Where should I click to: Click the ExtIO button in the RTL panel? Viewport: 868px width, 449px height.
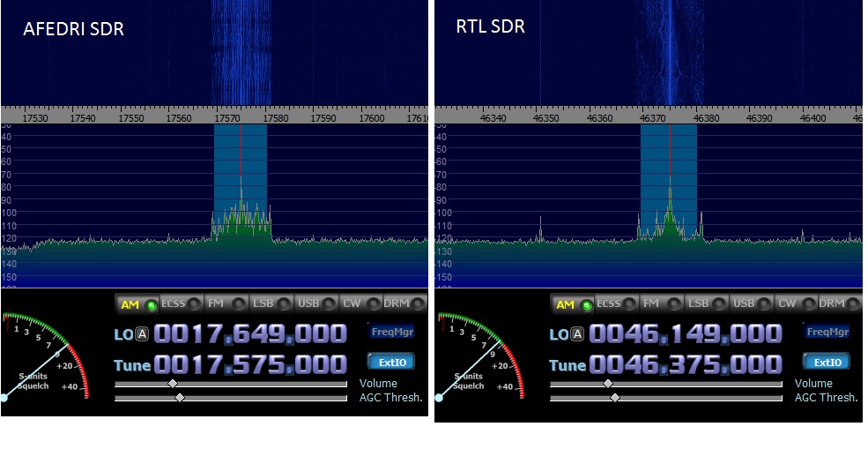(827, 362)
